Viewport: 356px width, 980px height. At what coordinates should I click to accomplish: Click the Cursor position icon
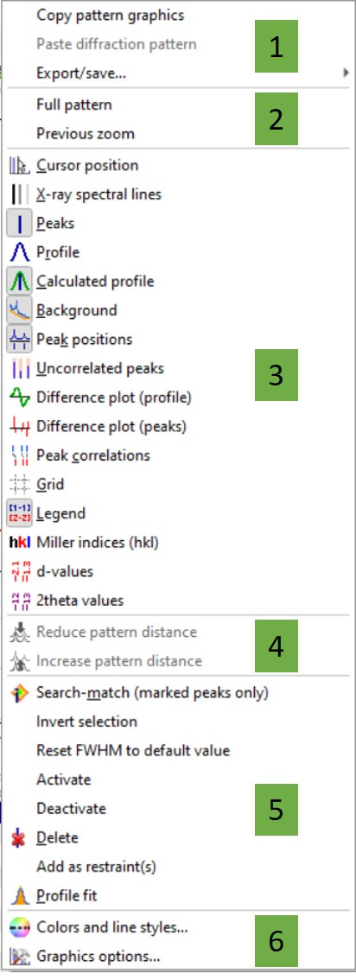point(19,166)
